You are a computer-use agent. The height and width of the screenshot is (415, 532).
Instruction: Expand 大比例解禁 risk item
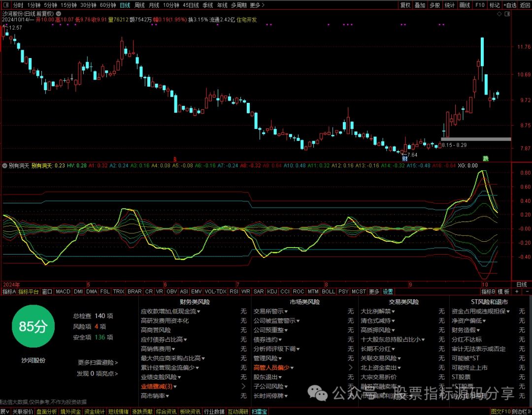pos(378,311)
